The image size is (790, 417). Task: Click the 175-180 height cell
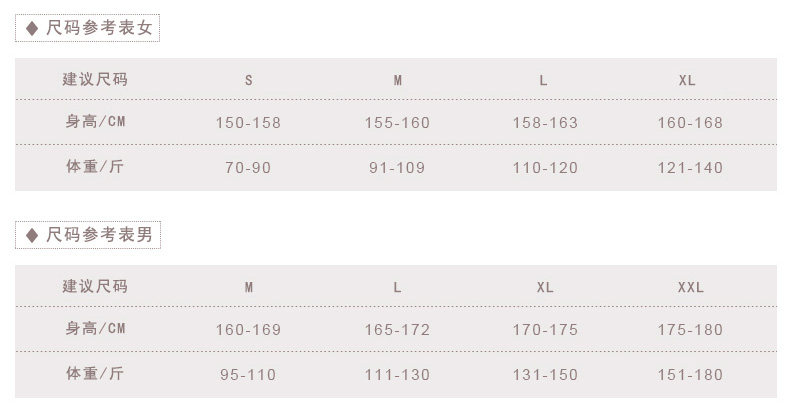[x=690, y=330]
